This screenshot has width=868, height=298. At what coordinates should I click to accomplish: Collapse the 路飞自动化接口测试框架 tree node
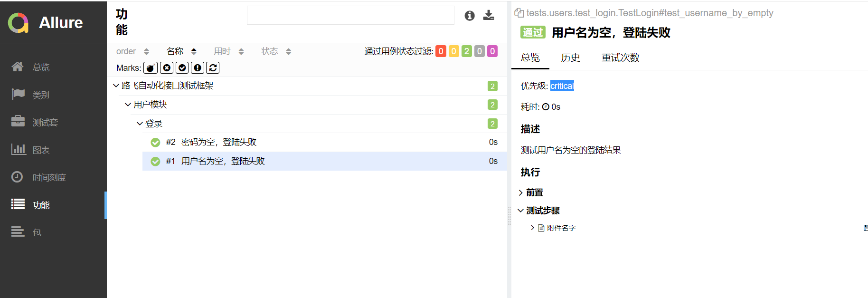116,86
